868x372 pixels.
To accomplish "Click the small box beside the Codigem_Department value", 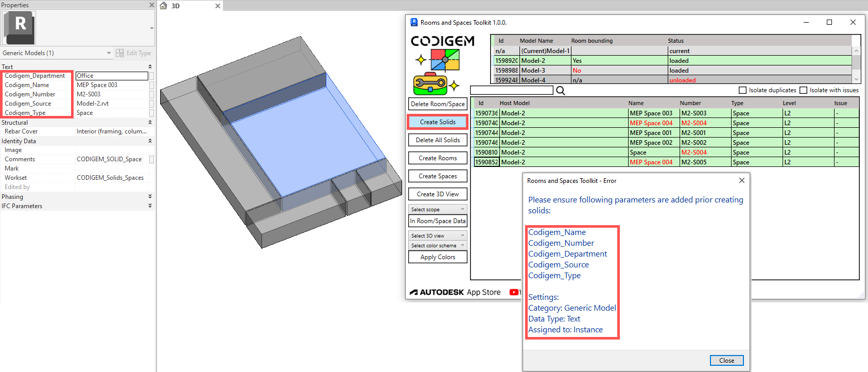I will (x=151, y=76).
